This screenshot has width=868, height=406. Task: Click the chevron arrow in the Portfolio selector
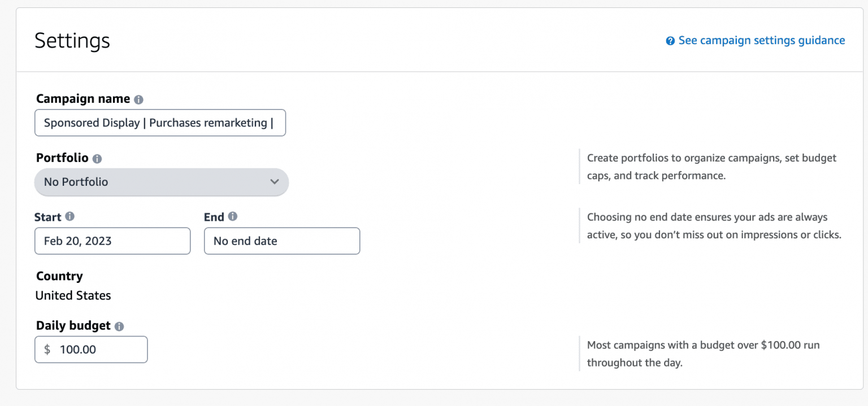[x=275, y=182]
